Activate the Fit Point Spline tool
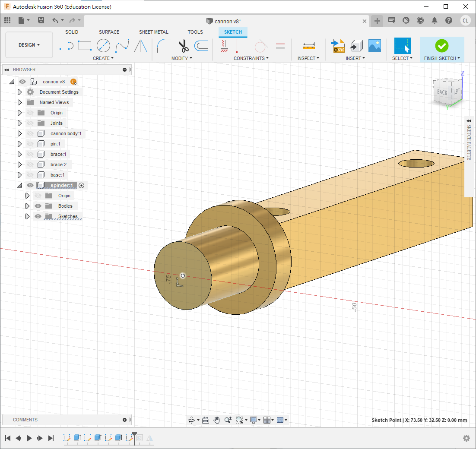The image size is (476, 449). point(122,45)
